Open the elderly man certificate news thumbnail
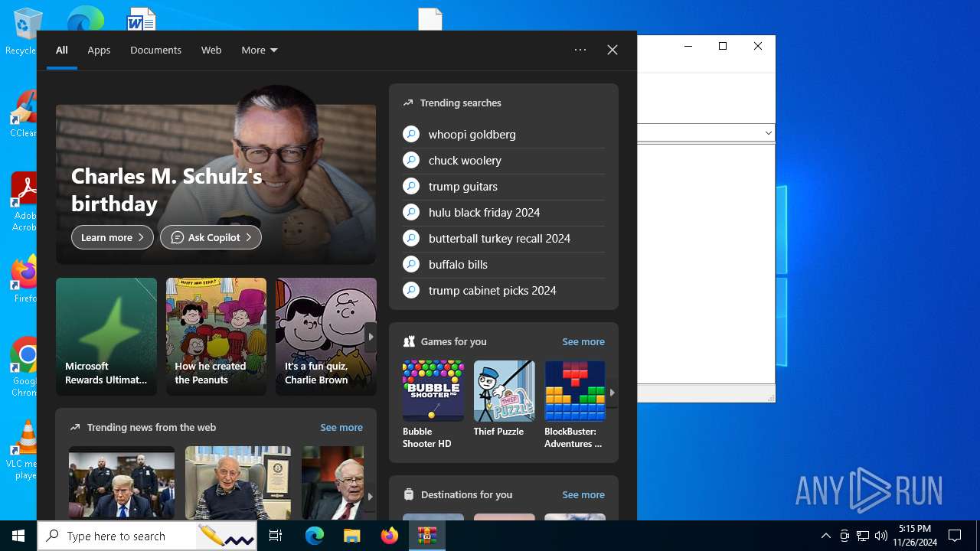980x551 pixels. point(238,483)
